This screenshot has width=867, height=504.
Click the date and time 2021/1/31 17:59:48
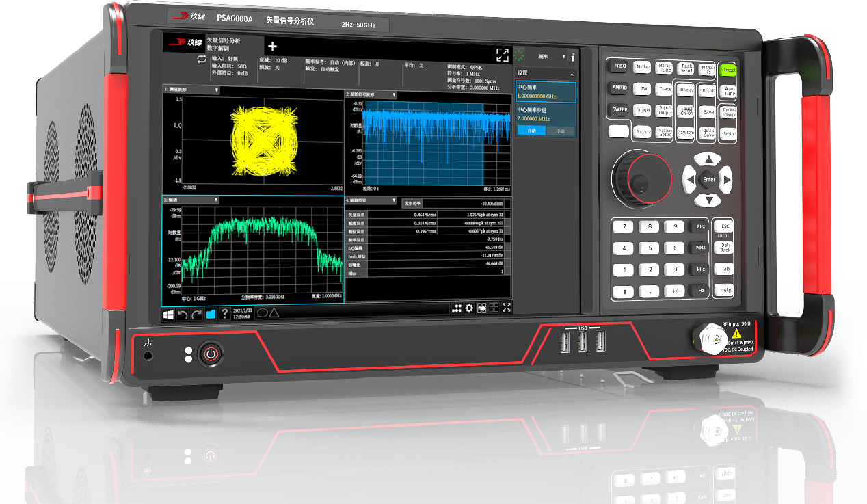click(241, 314)
